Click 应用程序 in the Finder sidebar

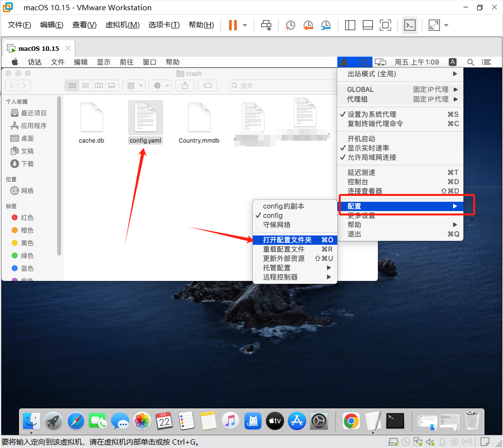coord(34,126)
